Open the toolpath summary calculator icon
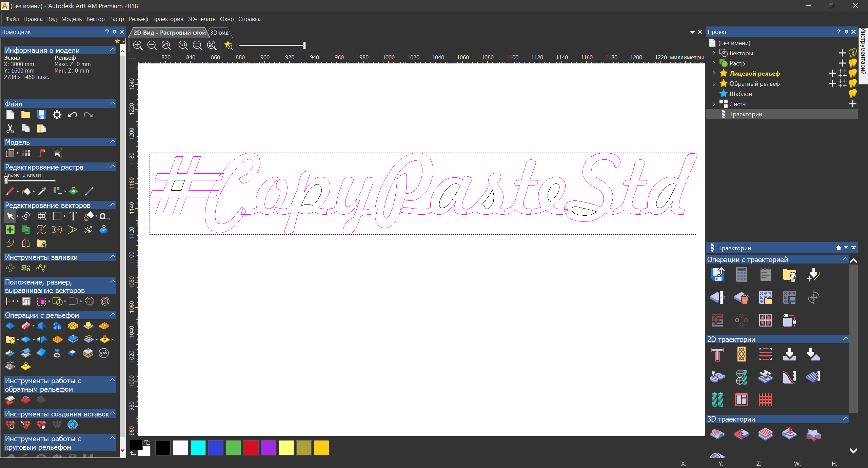The height and width of the screenshot is (468, 868). pyautogui.click(x=741, y=275)
